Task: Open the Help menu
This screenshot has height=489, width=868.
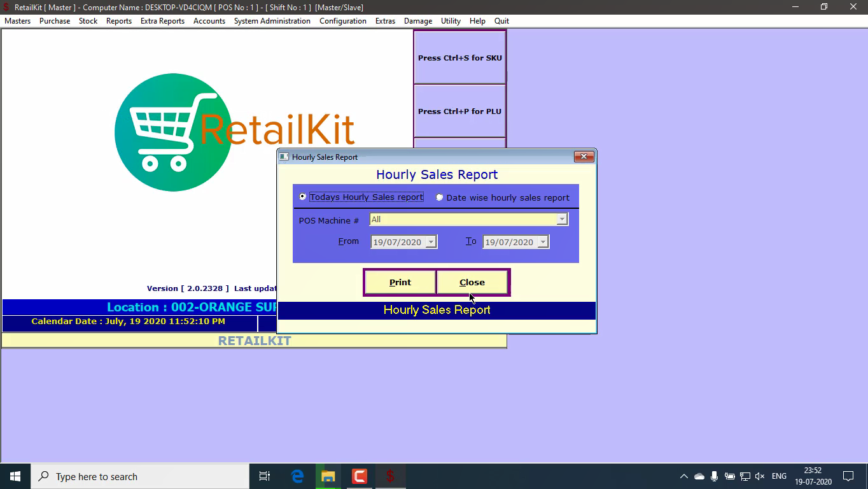Action: tap(477, 21)
